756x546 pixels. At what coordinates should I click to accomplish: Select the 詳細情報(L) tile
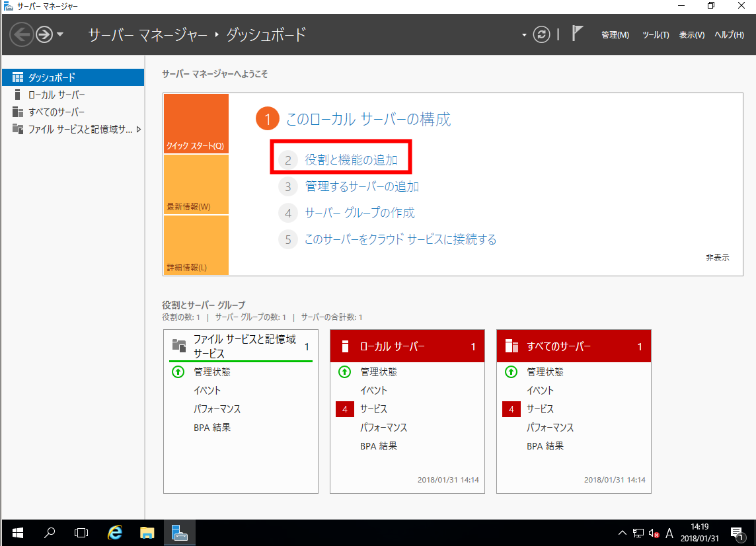[x=196, y=245]
